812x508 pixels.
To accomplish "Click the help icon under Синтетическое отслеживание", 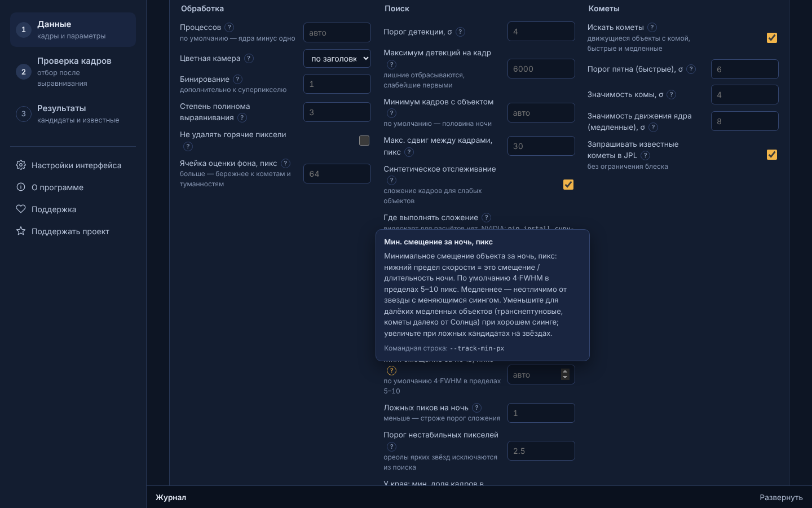I will 392,180.
